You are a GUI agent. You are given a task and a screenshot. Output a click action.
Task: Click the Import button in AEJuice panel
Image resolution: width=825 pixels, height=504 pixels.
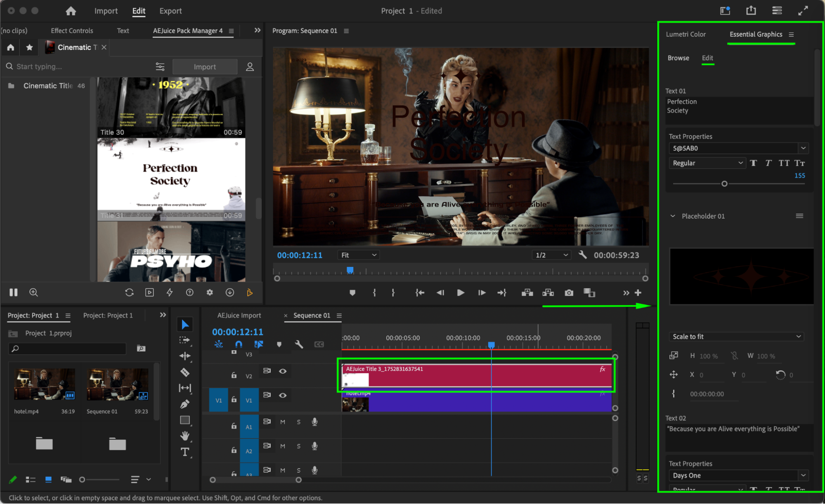205,67
